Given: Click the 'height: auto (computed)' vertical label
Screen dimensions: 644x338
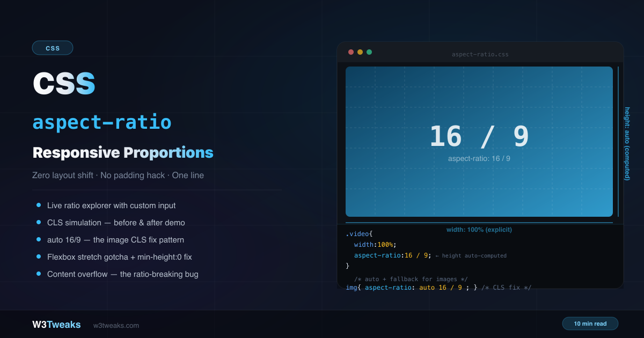Looking at the screenshot, I should pos(627,144).
